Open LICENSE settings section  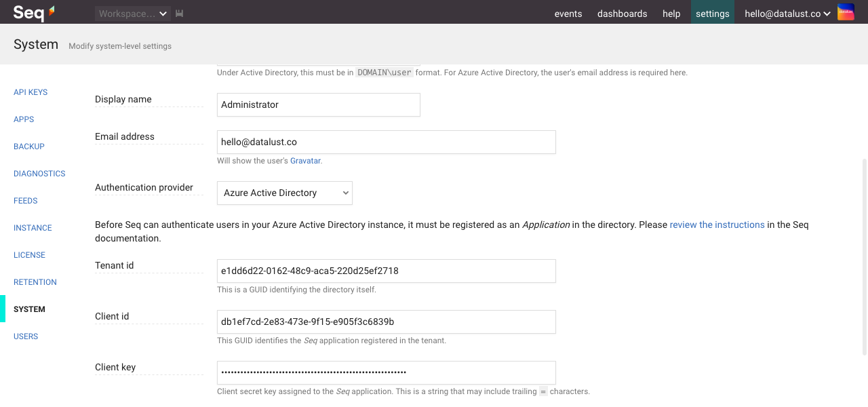(x=29, y=255)
